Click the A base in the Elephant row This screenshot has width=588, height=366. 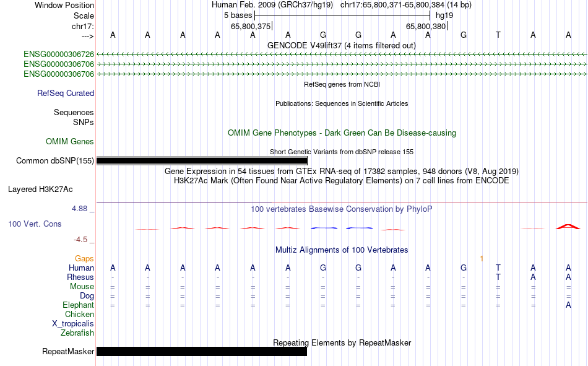click(568, 305)
